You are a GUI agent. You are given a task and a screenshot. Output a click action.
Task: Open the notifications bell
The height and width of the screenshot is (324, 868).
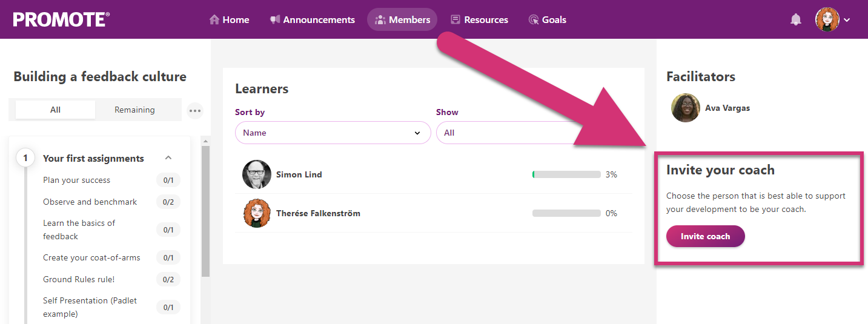click(x=796, y=19)
